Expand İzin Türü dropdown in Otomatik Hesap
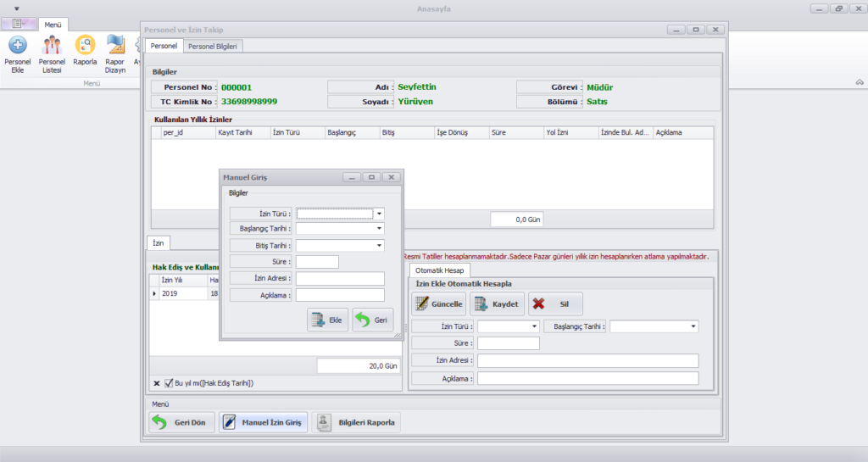The width and height of the screenshot is (868, 462). click(x=535, y=326)
